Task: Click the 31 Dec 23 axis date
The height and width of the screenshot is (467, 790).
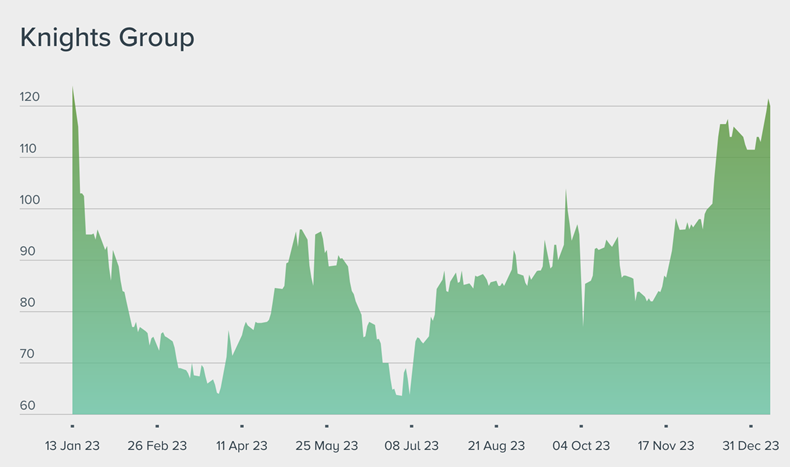Action: point(750,445)
